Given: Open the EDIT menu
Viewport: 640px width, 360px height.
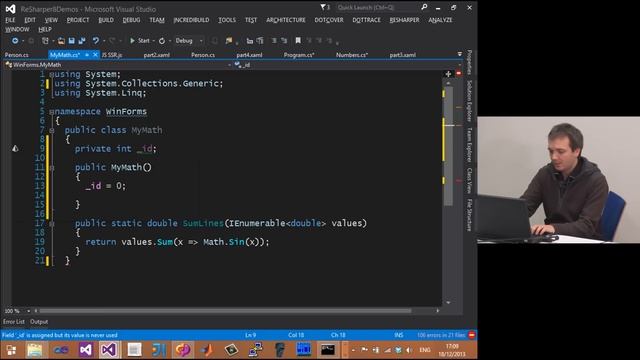Looking at the screenshot, I should point(30,20).
